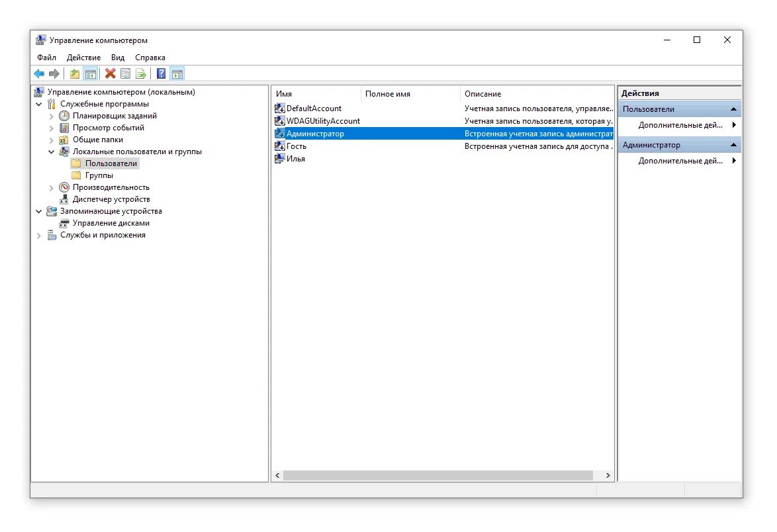
Task: Click the Пользователи folder icon in tree
Action: click(76, 163)
